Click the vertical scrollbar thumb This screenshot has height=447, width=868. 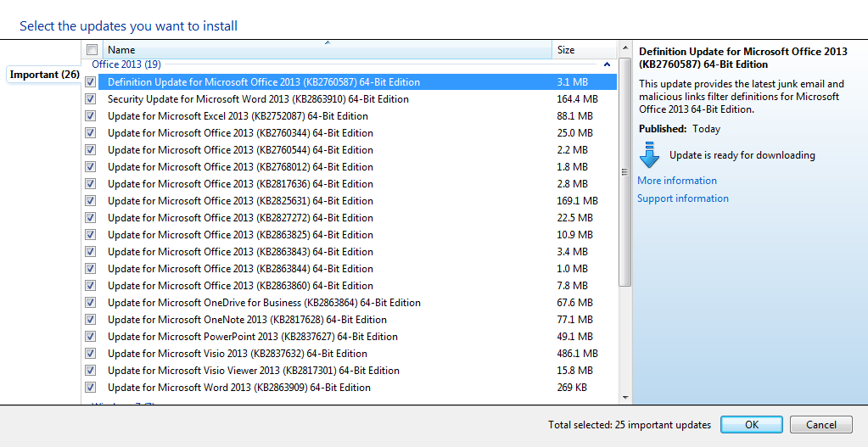(x=625, y=171)
